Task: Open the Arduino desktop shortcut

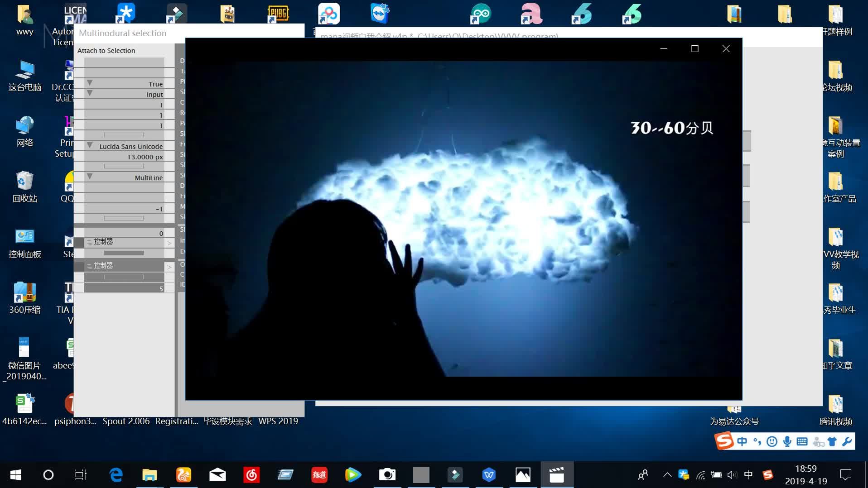Action: click(x=480, y=14)
